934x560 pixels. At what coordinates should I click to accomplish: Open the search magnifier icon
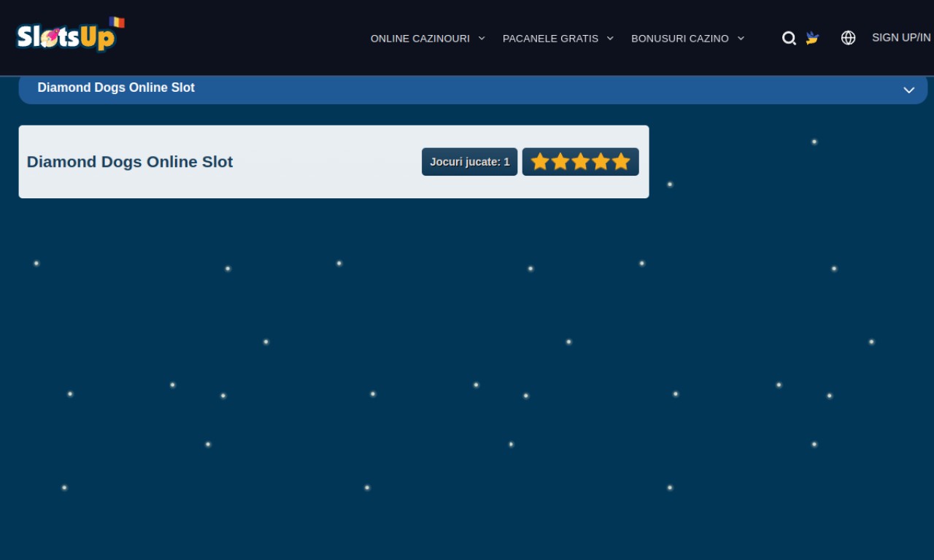[x=789, y=38]
